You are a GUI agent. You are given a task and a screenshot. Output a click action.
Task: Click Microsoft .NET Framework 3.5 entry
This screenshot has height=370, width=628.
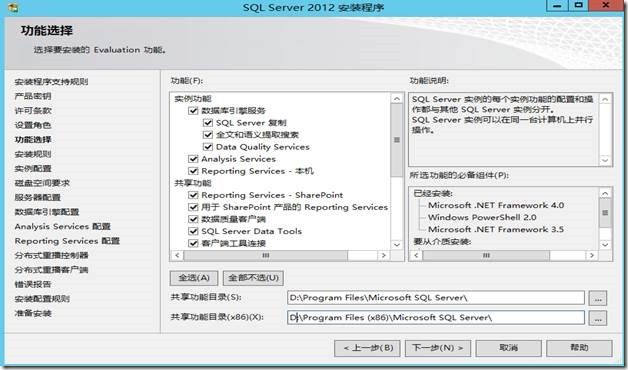tap(496, 229)
